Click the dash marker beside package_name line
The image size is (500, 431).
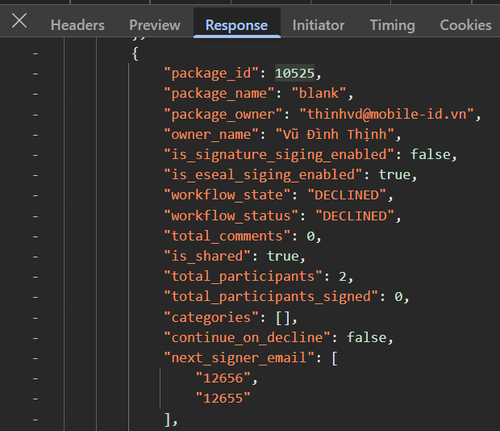click(35, 94)
